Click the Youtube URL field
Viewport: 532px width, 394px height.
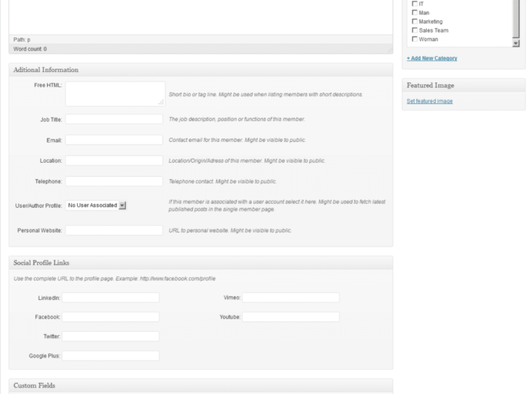coord(291,317)
